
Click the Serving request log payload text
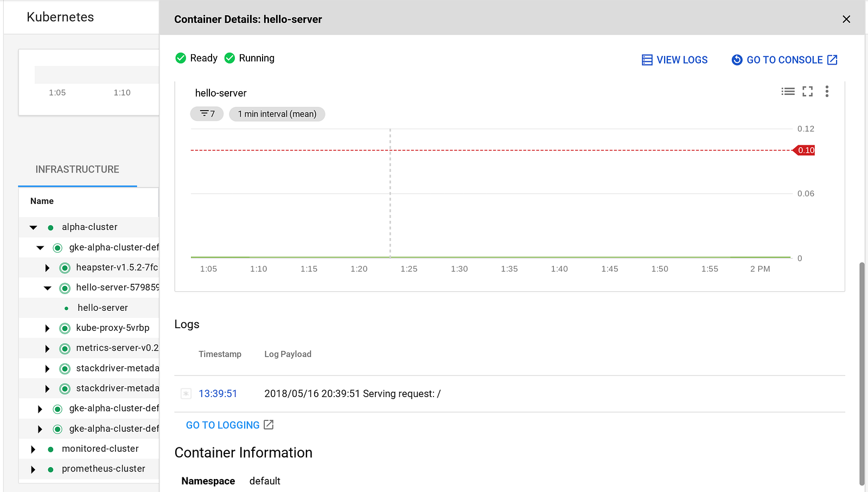tap(353, 394)
